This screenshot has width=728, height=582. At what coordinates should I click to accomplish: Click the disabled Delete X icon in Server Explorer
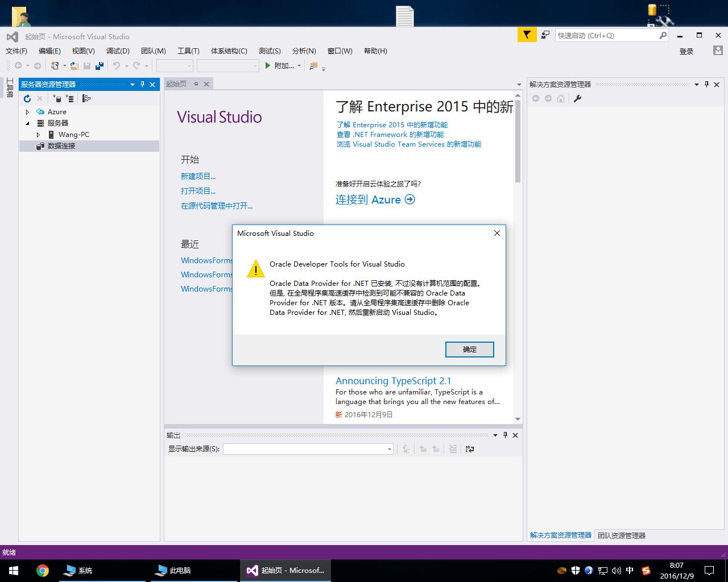40,98
